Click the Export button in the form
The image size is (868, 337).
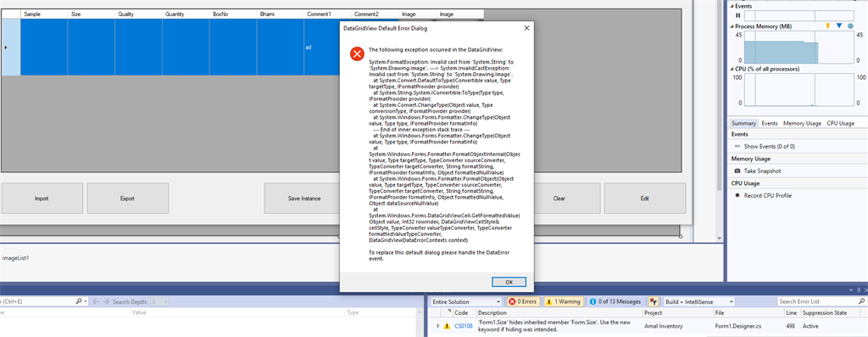coord(127,199)
